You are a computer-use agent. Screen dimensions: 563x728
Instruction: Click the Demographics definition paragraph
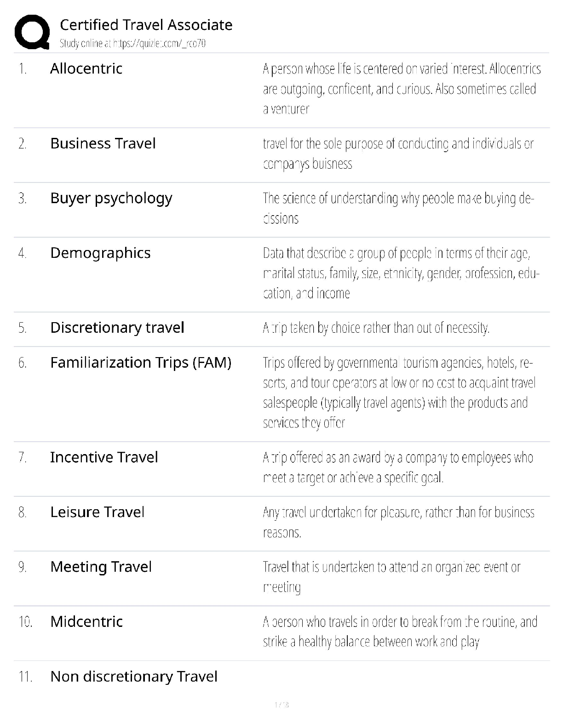point(401,273)
